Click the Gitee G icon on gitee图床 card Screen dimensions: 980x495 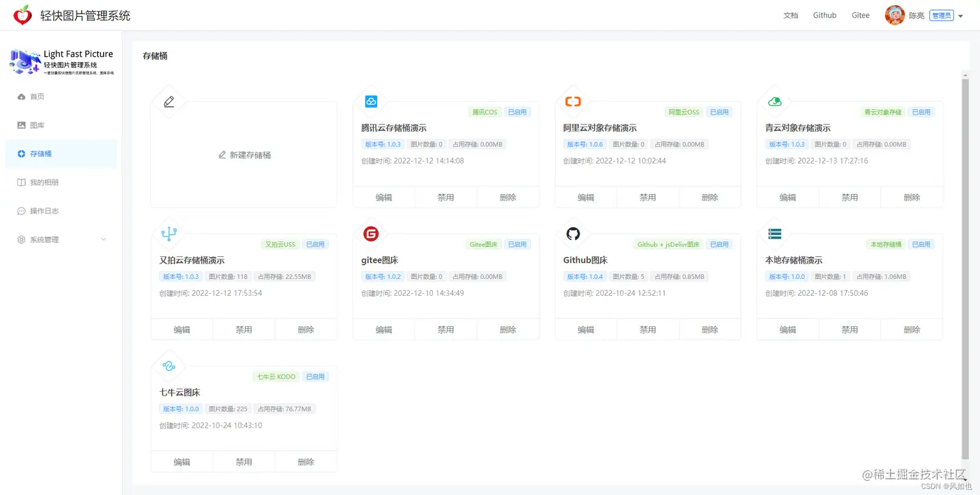tap(371, 234)
